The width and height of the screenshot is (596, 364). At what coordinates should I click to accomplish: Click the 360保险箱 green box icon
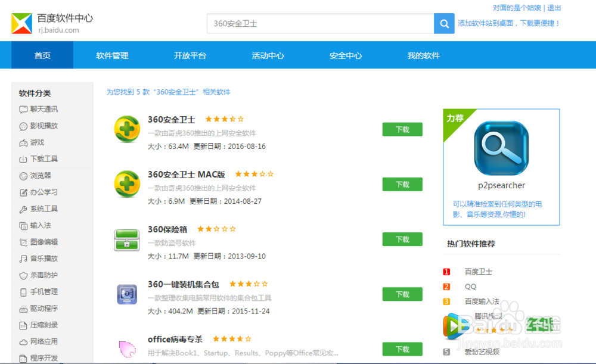tap(127, 239)
